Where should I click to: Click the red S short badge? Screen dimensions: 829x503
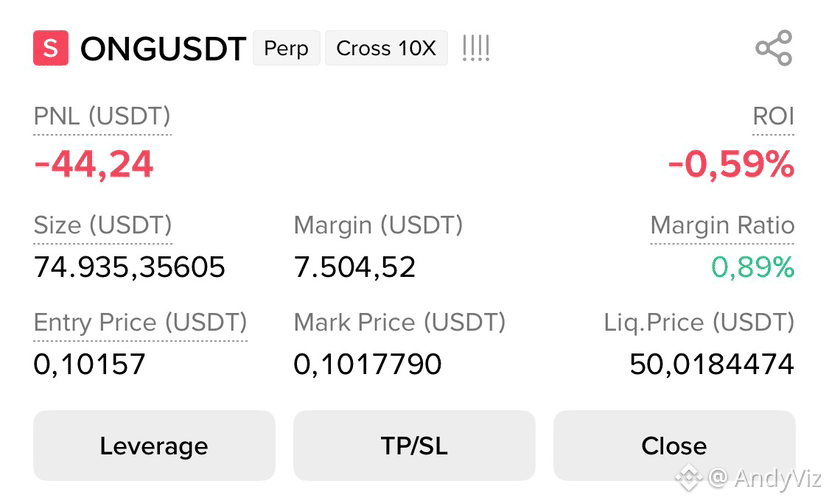tap(51, 48)
